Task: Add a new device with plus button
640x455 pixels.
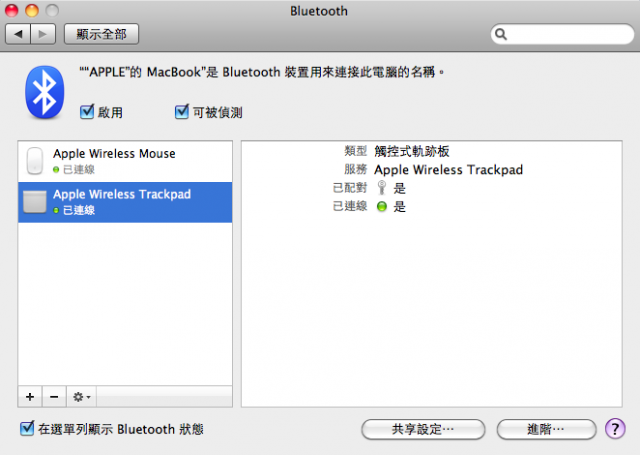Action: [x=30, y=397]
